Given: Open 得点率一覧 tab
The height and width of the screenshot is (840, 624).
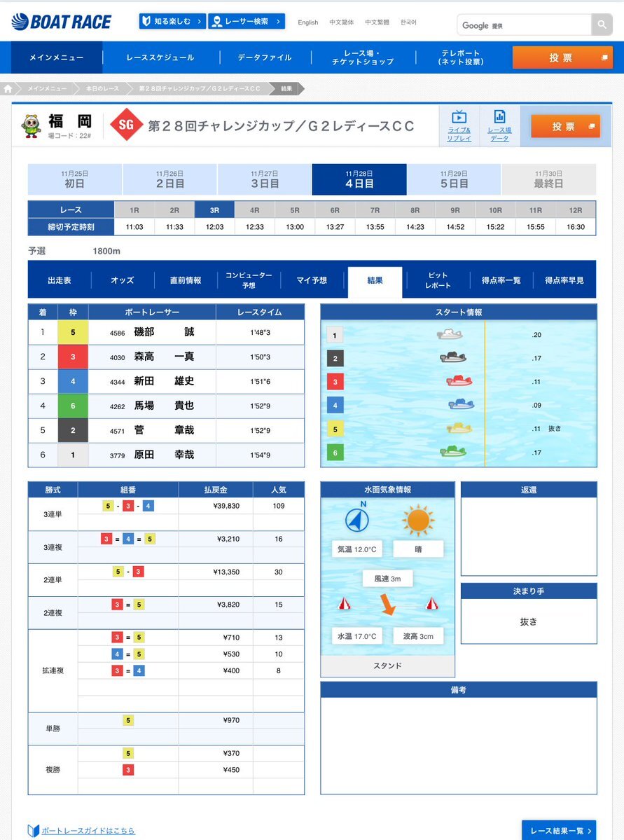Looking at the screenshot, I should point(501,280).
